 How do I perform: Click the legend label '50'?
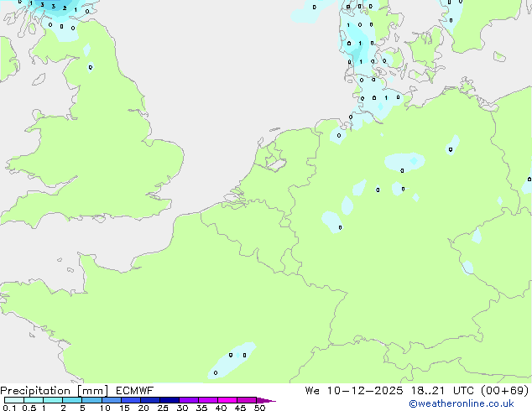[x=260, y=408]
